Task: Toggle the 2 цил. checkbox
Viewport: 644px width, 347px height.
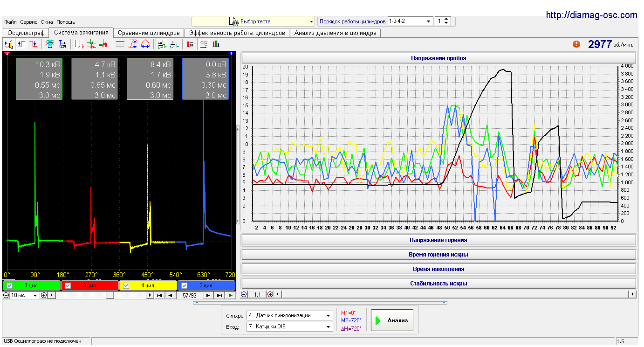Action: click(x=185, y=285)
